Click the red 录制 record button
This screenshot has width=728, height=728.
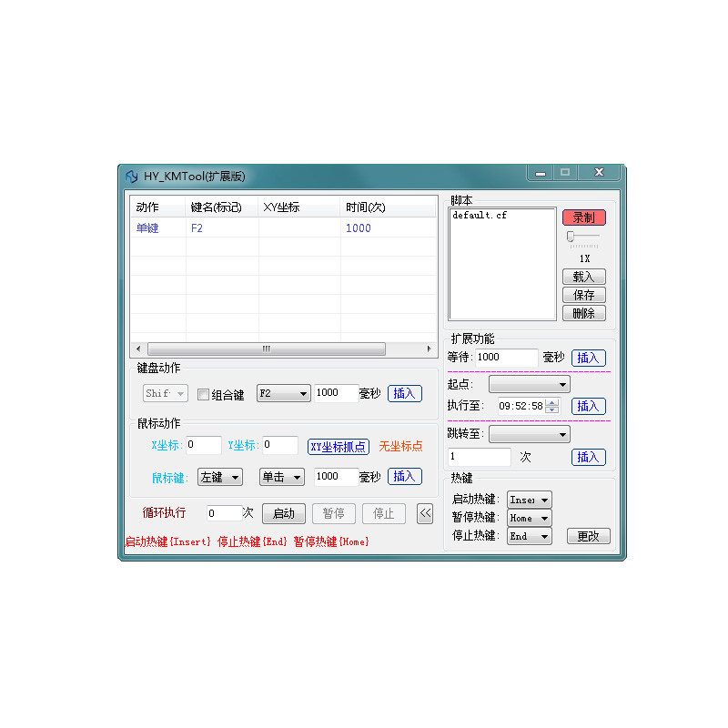click(x=584, y=217)
